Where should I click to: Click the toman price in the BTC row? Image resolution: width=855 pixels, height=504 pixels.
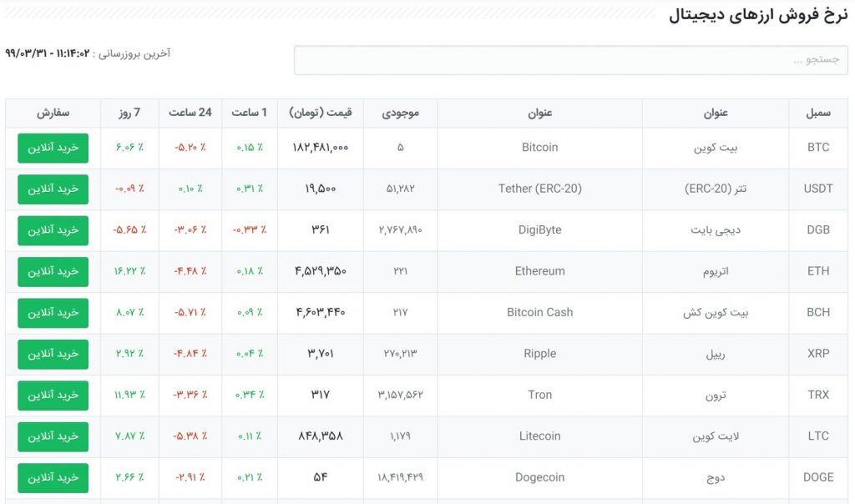pyautogui.click(x=321, y=148)
